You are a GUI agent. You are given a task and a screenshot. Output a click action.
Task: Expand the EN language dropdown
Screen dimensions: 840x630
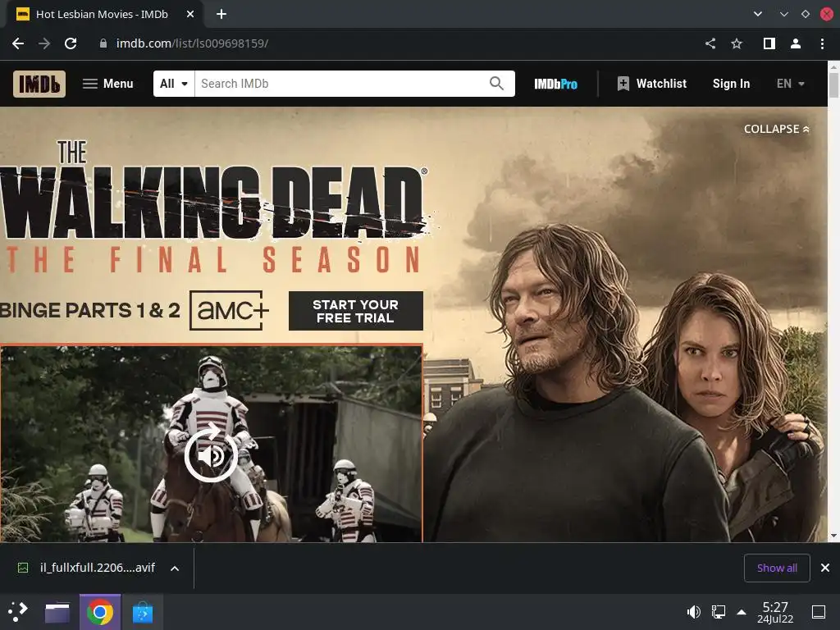click(790, 84)
